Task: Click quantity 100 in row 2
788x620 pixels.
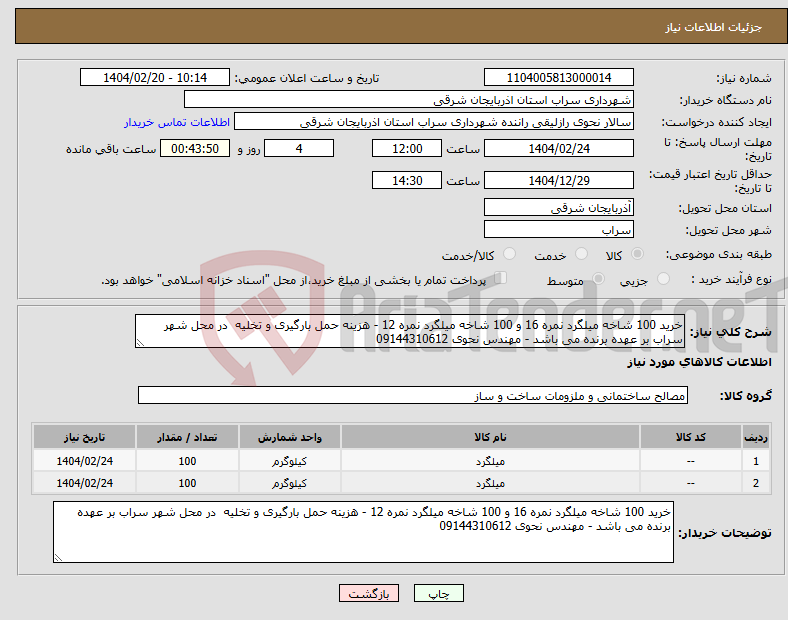Action: point(187,483)
